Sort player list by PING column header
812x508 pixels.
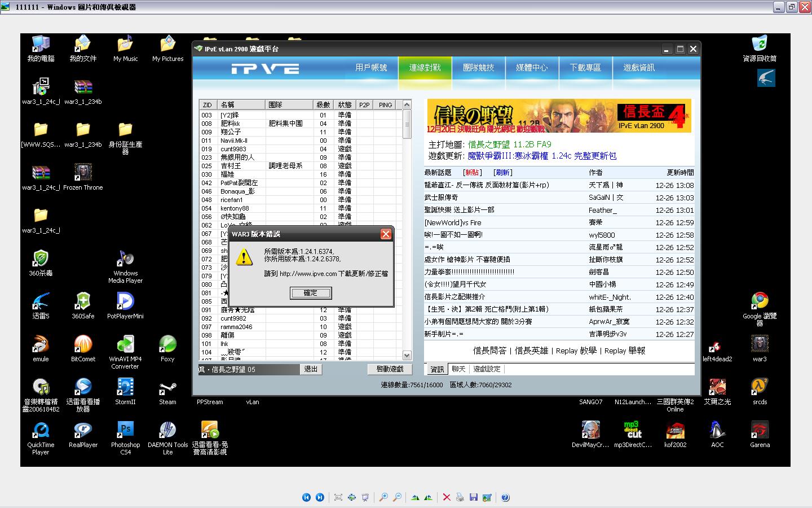(386, 105)
